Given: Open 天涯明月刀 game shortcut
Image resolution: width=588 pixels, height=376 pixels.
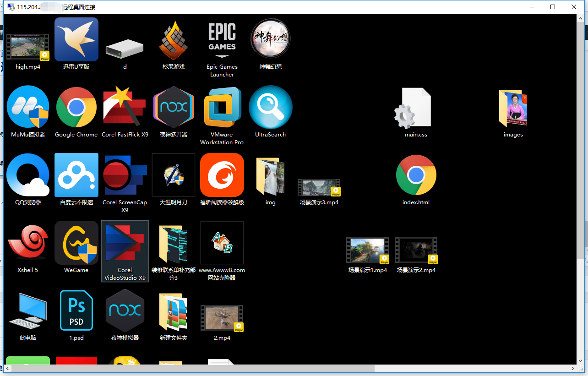Looking at the screenshot, I should tap(174, 175).
